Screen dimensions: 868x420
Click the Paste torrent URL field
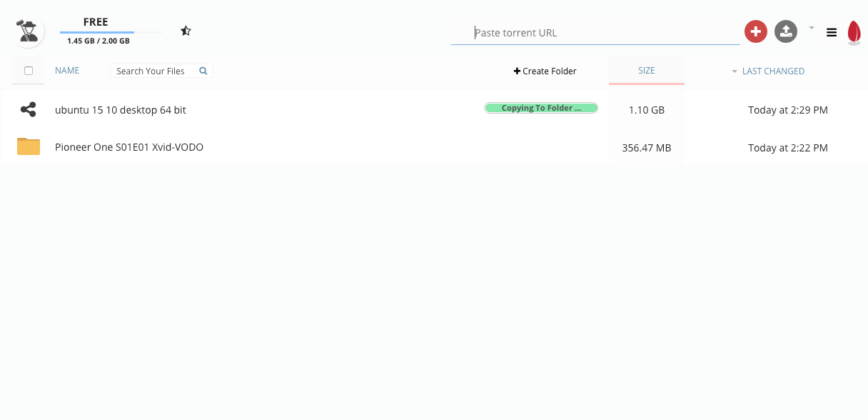tap(595, 32)
